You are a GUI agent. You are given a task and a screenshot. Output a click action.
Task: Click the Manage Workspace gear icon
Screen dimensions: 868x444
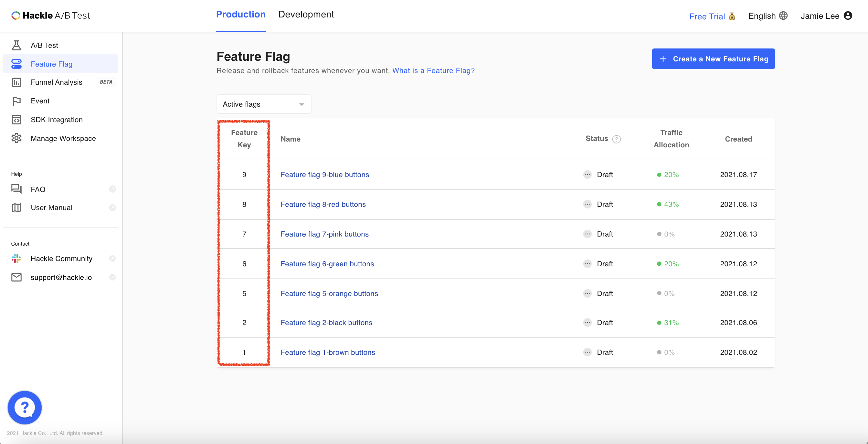tap(16, 138)
